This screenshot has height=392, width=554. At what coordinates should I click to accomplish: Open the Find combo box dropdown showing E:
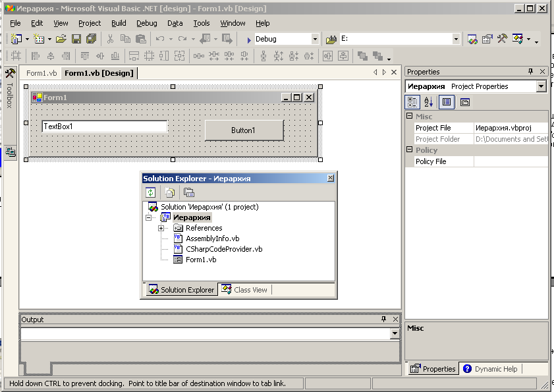tap(456, 40)
